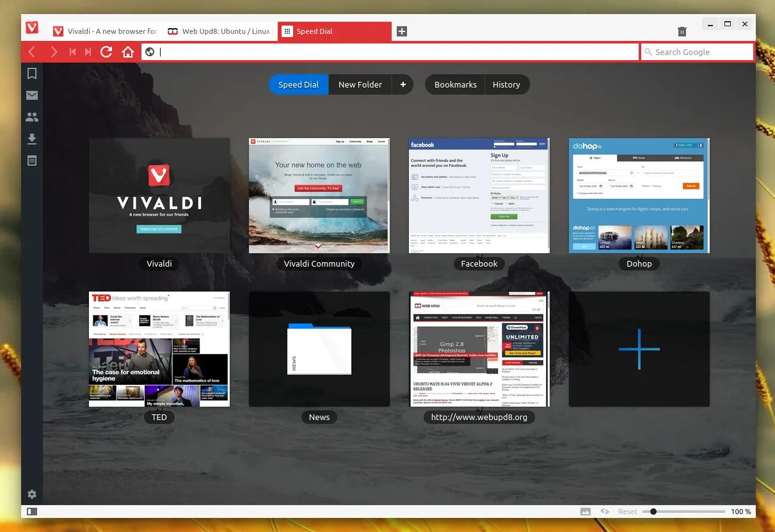Open the Bookmarks side panel
Viewport: 775px width, 532px height.
32,74
